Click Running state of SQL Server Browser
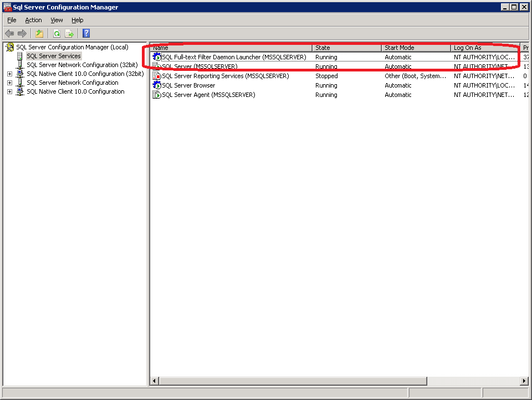The image size is (532, 400). point(326,85)
